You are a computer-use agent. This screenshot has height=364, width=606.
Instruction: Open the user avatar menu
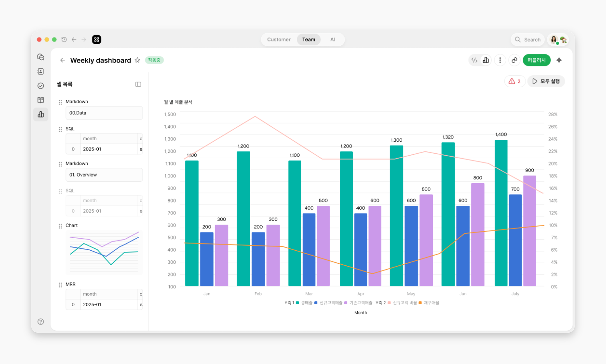(559, 40)
